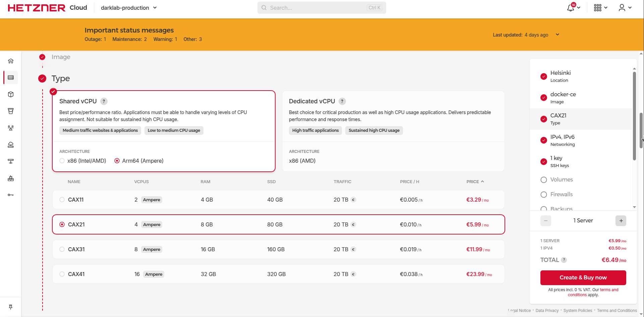Sort table by VCPUS column
644x317 pixels.
tap(141, 181)
